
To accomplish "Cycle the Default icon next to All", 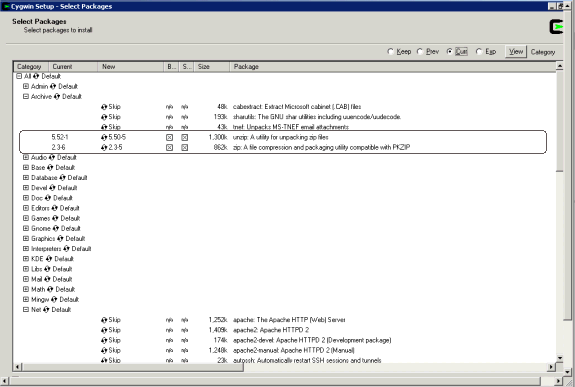I will click(x=36, y=76).
